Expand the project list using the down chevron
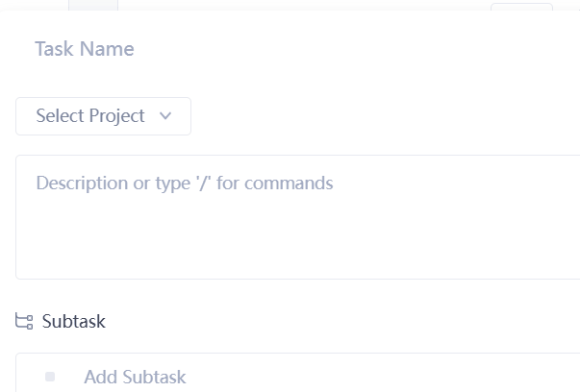Screen dimensions: 580x392 click(165, 116)
